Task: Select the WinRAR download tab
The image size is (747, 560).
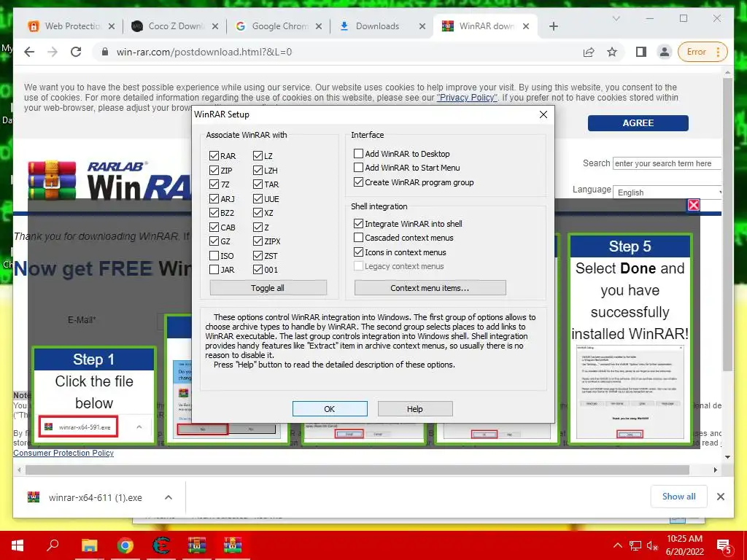Action: coord(485,26)
